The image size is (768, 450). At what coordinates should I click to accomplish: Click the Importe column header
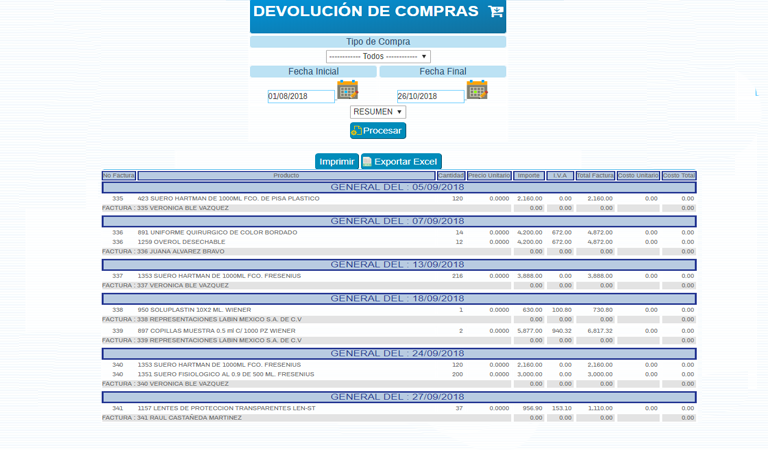(x=528, y=176)
